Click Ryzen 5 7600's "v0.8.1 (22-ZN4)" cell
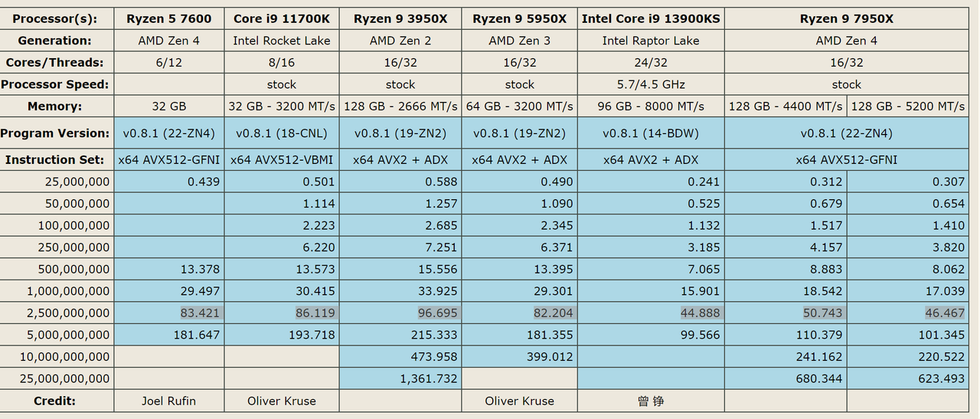This screenshot has height=419, width=980. pos(168,133)
